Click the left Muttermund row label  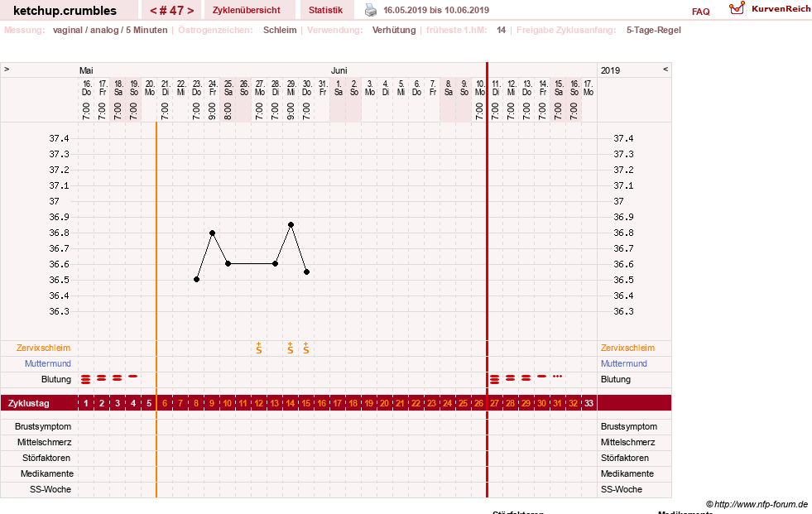point(48,363)
